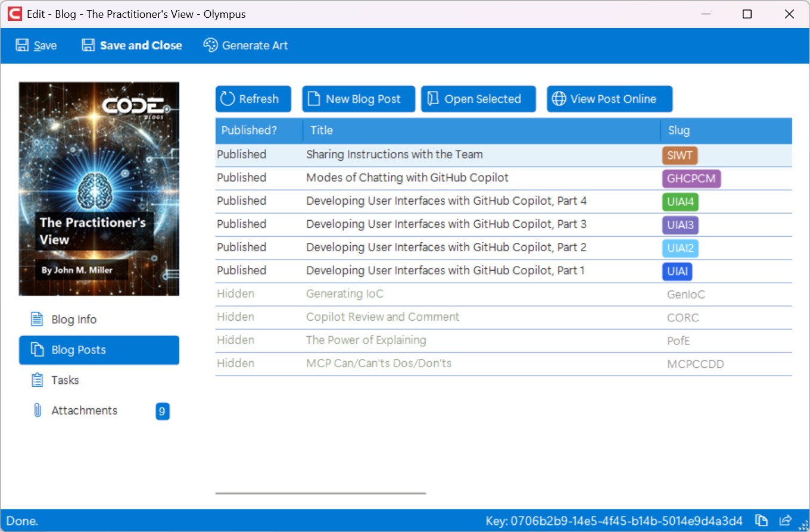
Task: Click the CORC slug text
Action: point(683,318)
